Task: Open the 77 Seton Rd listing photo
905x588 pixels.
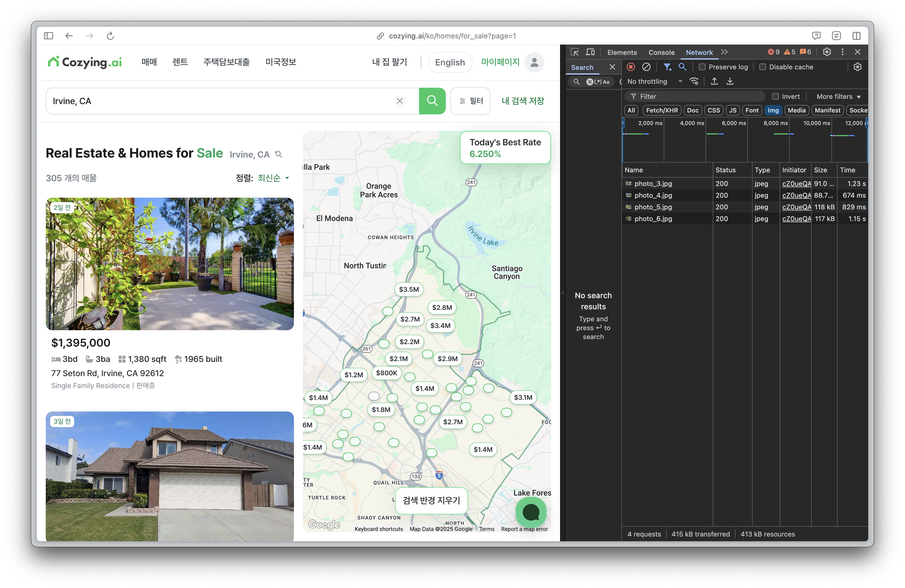Action: [x=170, y=264]
